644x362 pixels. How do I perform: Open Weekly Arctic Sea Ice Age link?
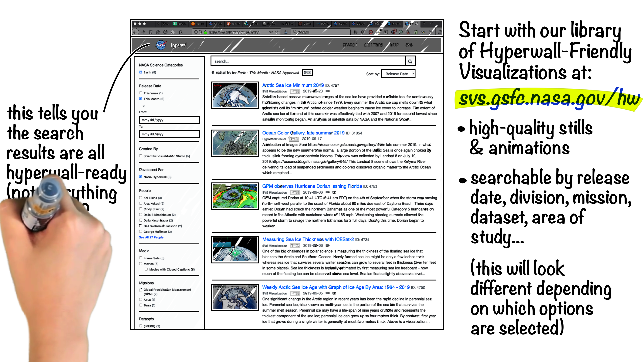(336, 287)
